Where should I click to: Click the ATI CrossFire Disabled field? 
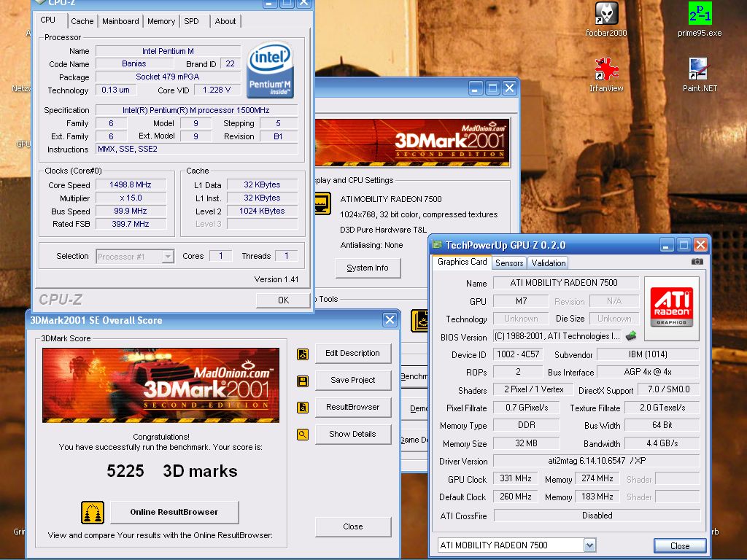click(597, 516)
